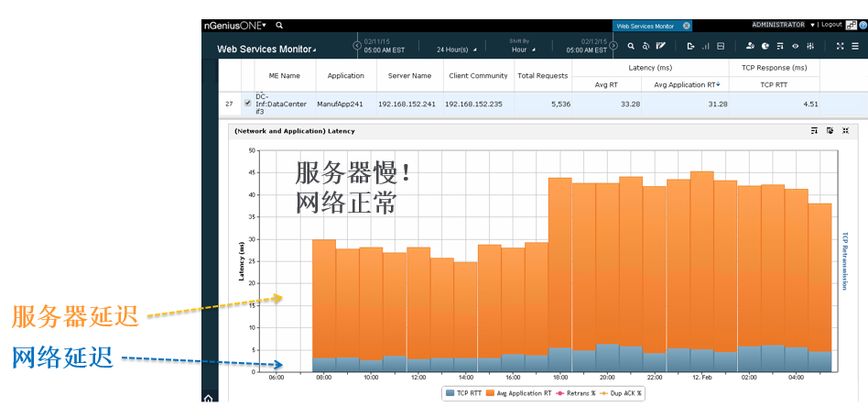Click the Latency panel chart options icon

pyautogui.click(x=830, y=131)
